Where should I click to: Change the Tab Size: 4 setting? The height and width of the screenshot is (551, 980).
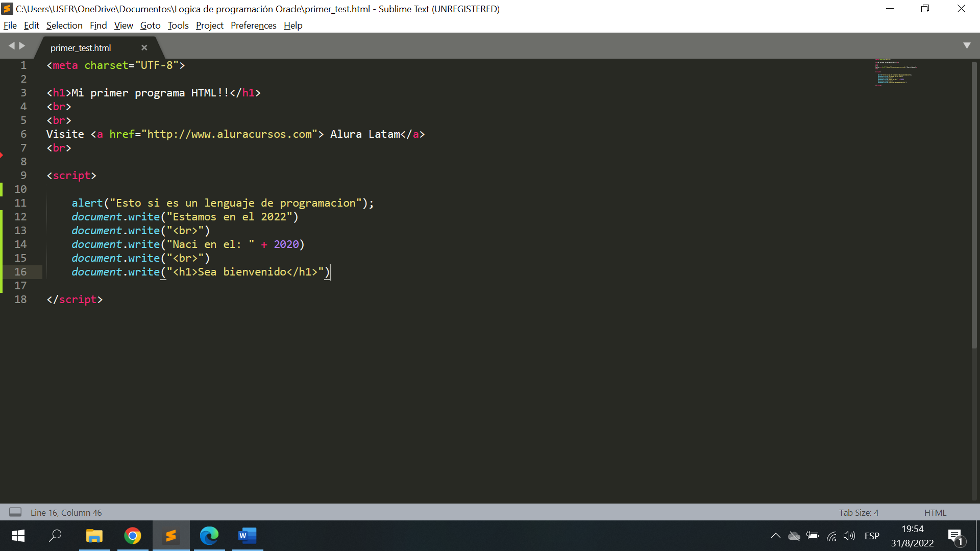pyautogui.click(x=859, y=513)
